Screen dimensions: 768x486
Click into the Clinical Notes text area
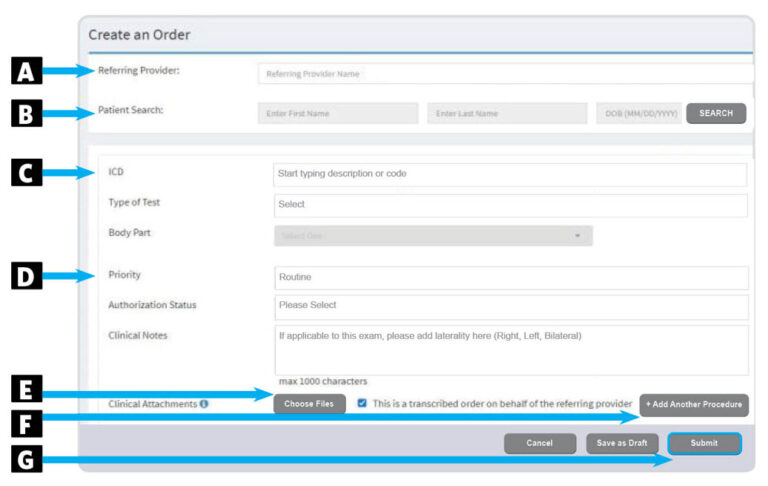pos(510,349)
